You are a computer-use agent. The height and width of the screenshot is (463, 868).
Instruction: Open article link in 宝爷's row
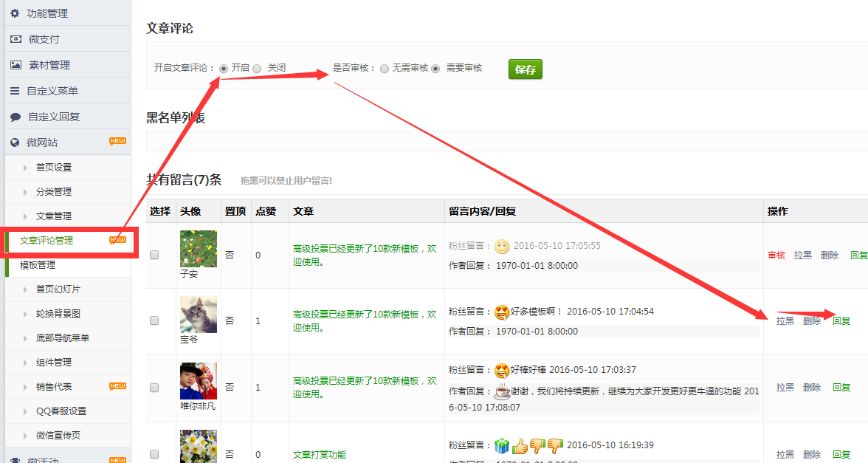[x=365, y=320]
